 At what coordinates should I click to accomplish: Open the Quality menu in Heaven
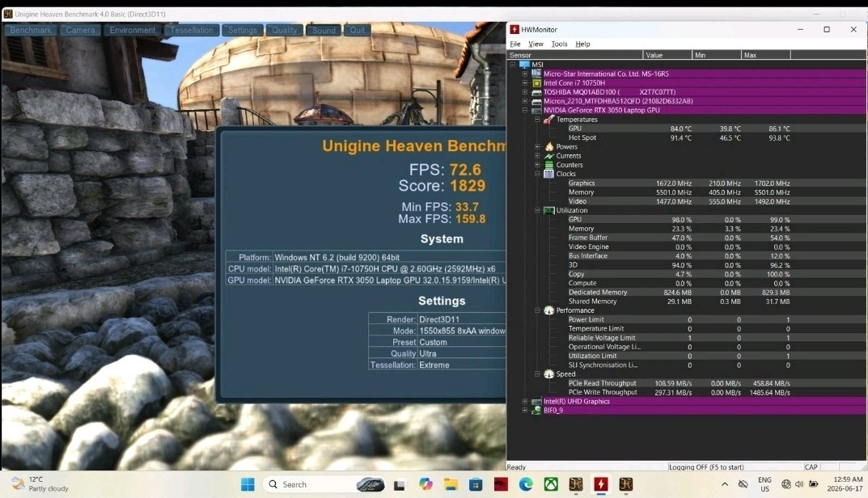[285, 30]
